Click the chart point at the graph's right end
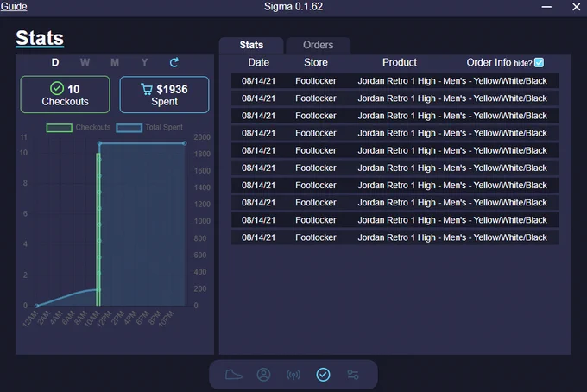Image resolution: width=587 pixels, height=392 pixels. [x=185, y=143]
